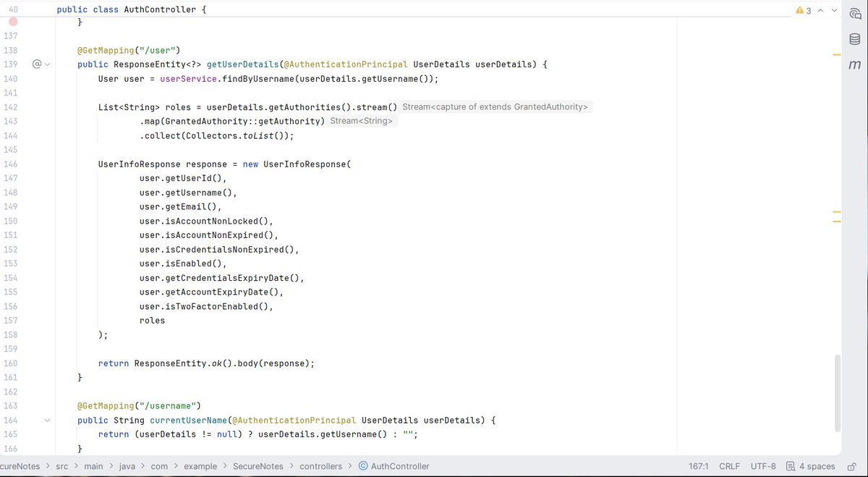868x477 pixels.
Task: Open the AI Assistant tool window icon
Action: [854, 12]
